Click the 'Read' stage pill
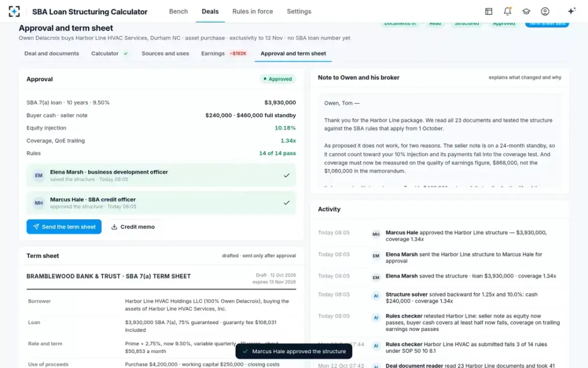 [x=435, y=24]
